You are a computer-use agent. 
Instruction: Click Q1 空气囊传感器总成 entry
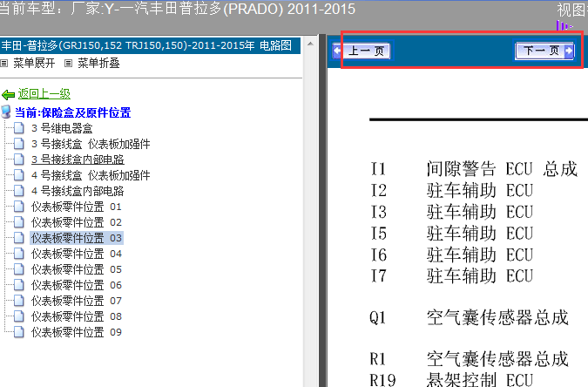pyautogui.click(x=470, y=318)
